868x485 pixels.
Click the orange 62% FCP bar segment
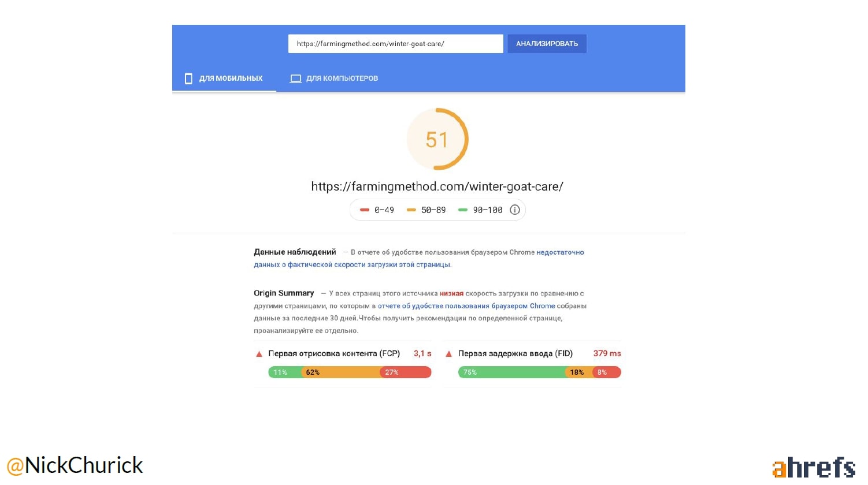click(340, 372)
